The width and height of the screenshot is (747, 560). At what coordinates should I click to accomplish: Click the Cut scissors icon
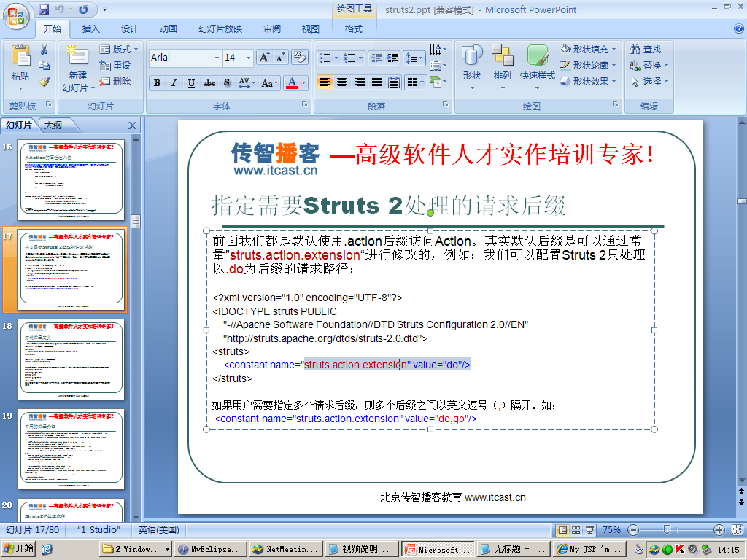(x=44, y=50)
